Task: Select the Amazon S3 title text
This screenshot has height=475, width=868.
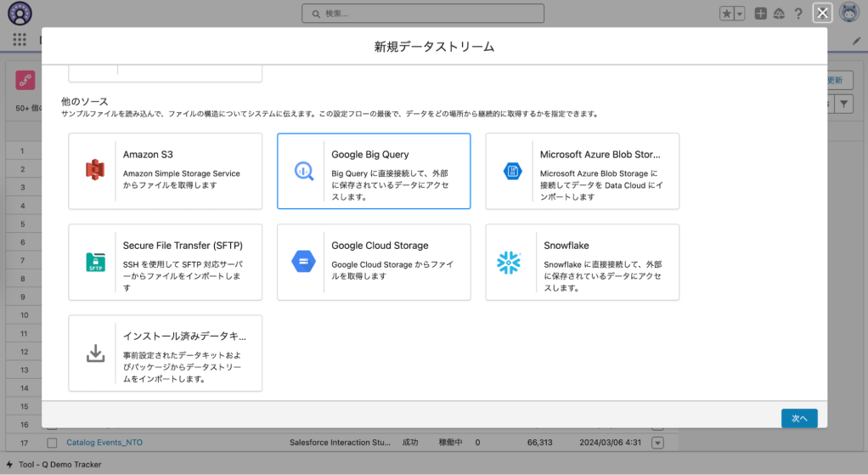Action: [148, 155]
